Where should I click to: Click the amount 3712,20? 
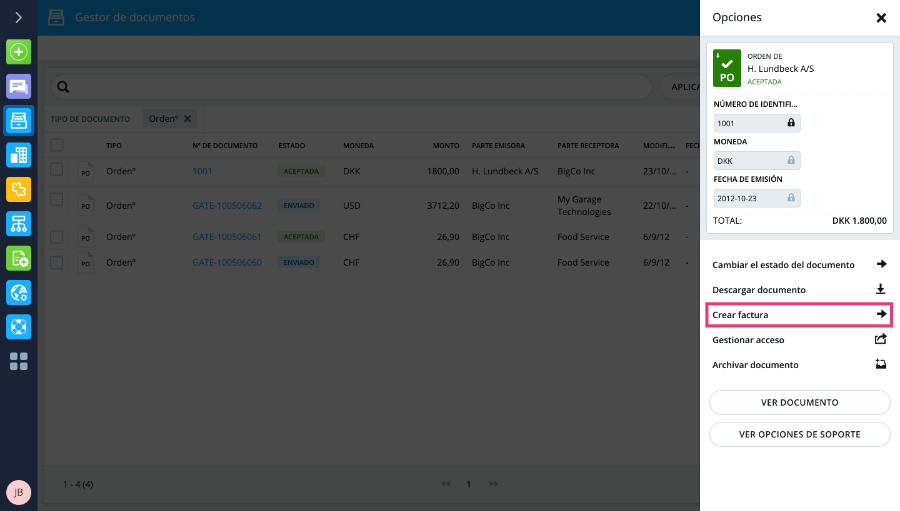(443, 206)
